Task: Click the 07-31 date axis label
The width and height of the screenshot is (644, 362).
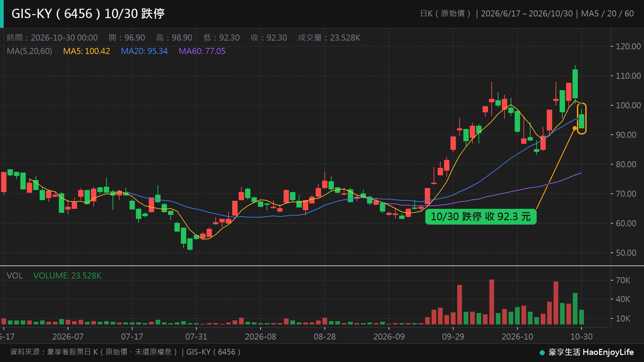Action: pos(196,337)
